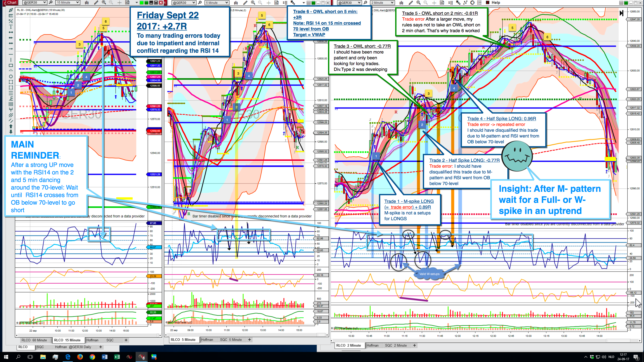This screenshot has height=362, width=644.
Task: Click the first green link swatch, 15 Minute chart
Action: click(x=142, y=3)
